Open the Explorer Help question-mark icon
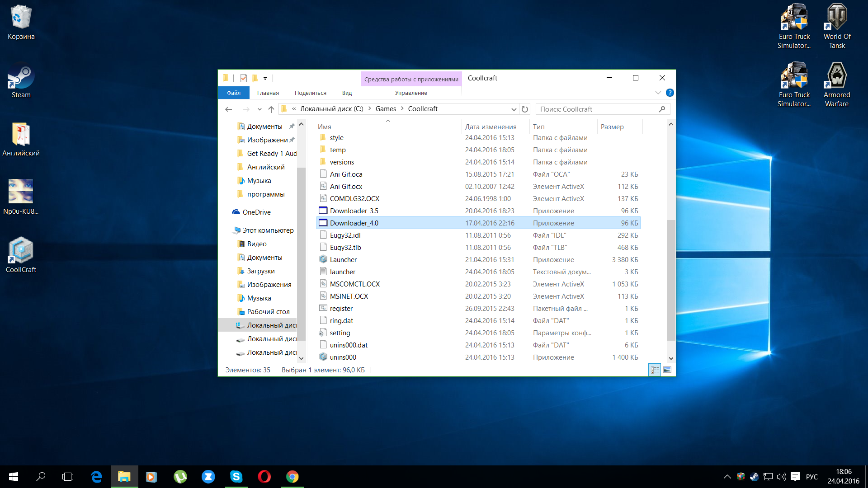Image resolution: width=868 pixels, height=488 pixels. (670, 93)
